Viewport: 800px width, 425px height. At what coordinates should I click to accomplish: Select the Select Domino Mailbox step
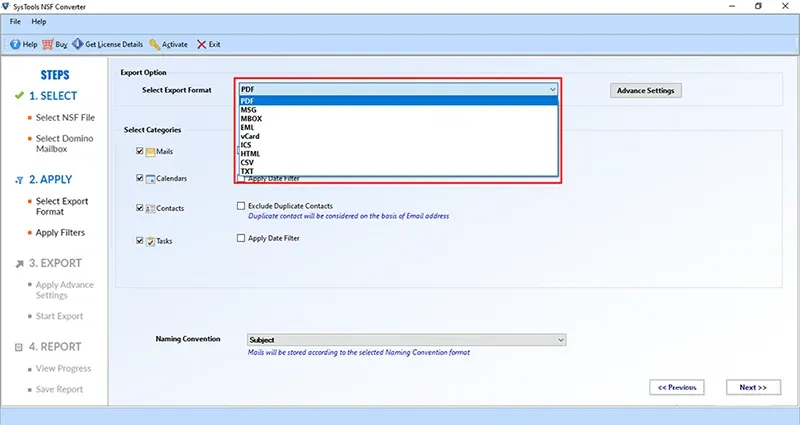[64, 143]
